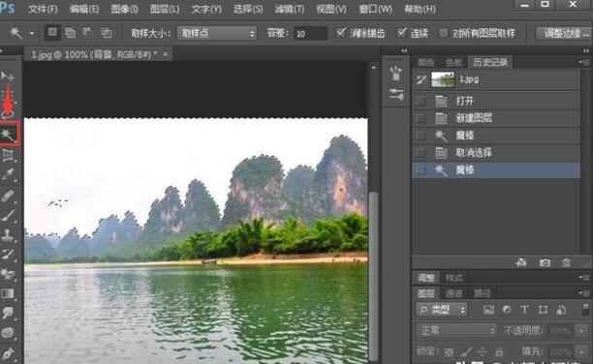
Task: Open 填充 fill slider arrow
Action: pos(581,352)
